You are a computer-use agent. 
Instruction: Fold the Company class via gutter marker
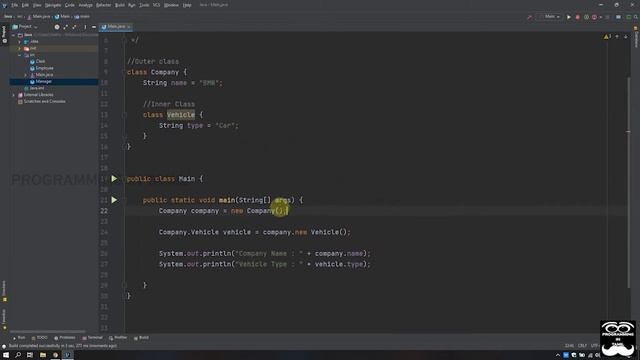124,72
